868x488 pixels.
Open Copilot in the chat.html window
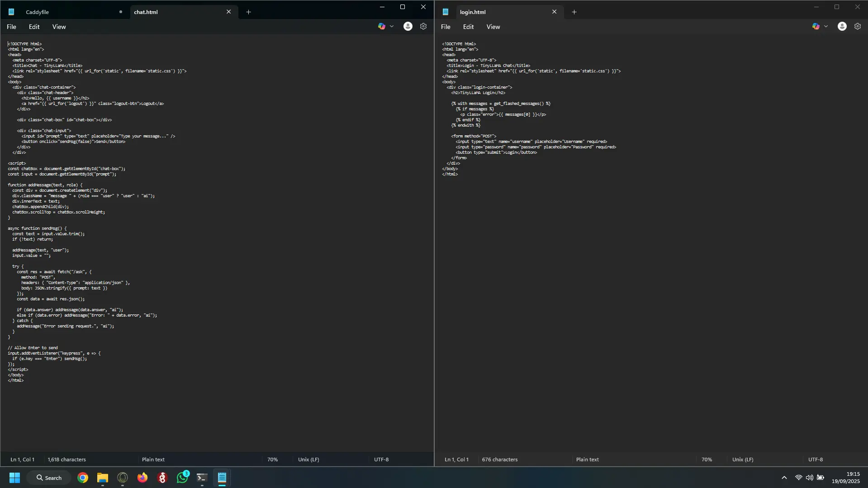click(382, 26)
